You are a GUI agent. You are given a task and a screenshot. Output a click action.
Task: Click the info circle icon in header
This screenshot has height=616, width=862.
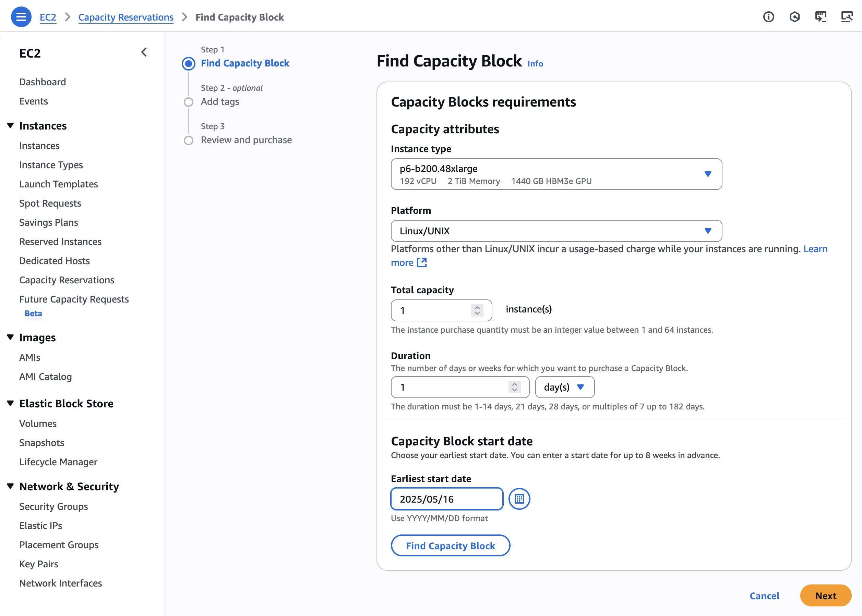768,17
